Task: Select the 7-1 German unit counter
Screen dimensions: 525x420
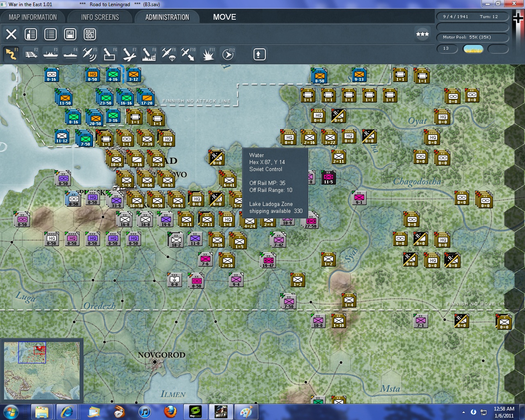Action: click(x=420, y=321)
